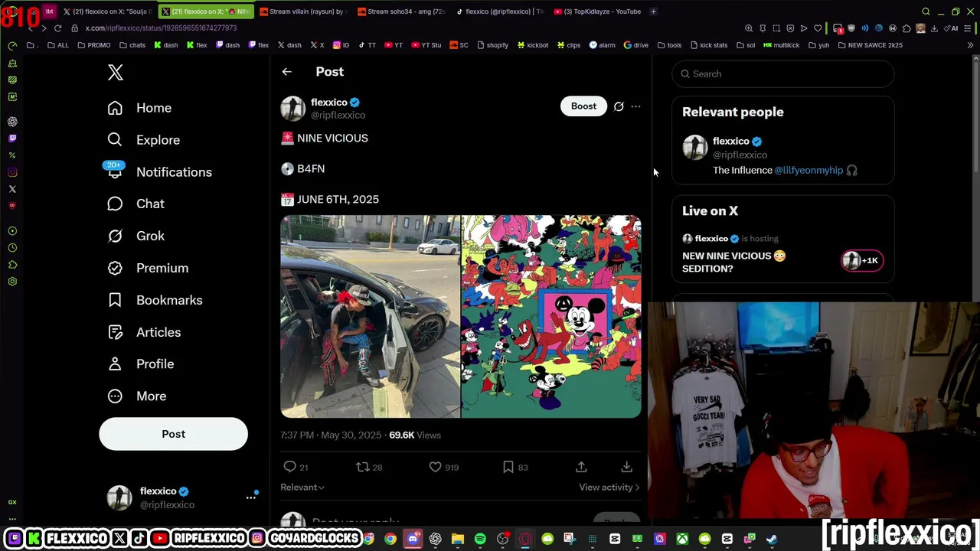Go back using the arrow beside Post
Screen dimensions: 980x551
point(286,72)
